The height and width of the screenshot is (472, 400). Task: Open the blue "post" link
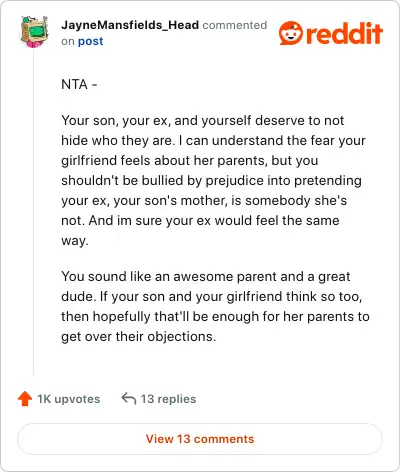pyautogui.click(x=90, y=41)
